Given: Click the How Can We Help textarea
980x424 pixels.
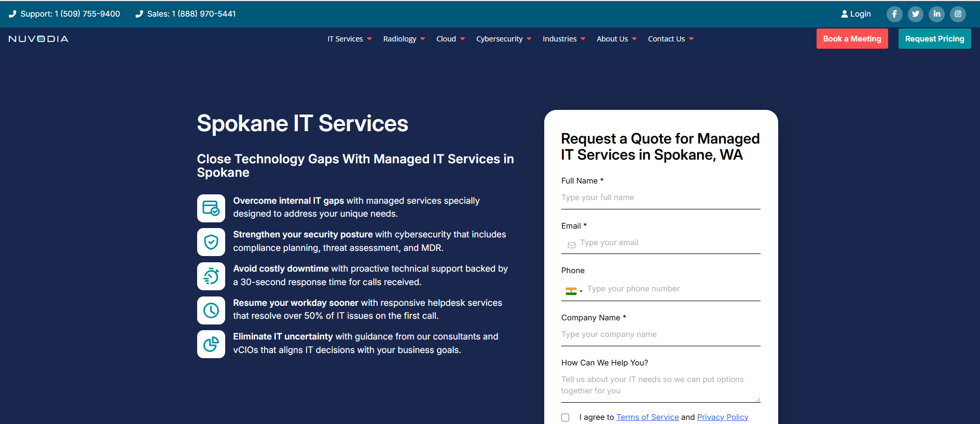Looking at the screenshot, I should pyautogui.click(x=660, y=386).
